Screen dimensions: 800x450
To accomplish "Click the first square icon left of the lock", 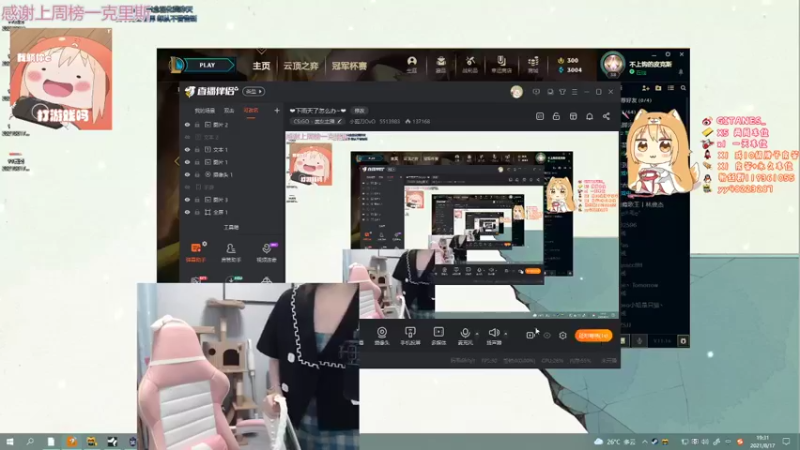I will (540, 116).
